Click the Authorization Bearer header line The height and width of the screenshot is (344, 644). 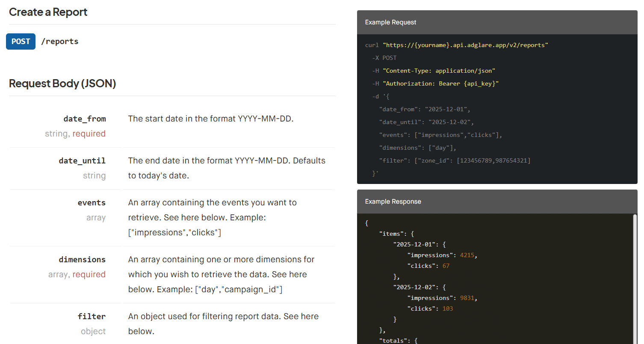pos(440,83)
